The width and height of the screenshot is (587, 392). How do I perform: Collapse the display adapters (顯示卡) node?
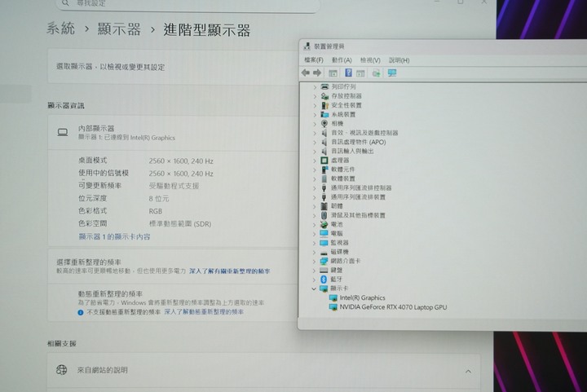tap(314, 288)
